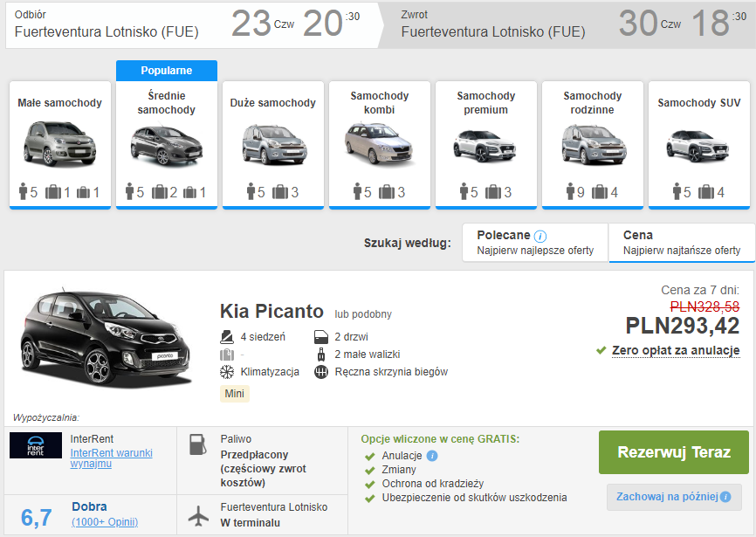Save offer with Zachowaj na później
The image size is (756, 537).
pyautogui.click(x=674, y=497)
